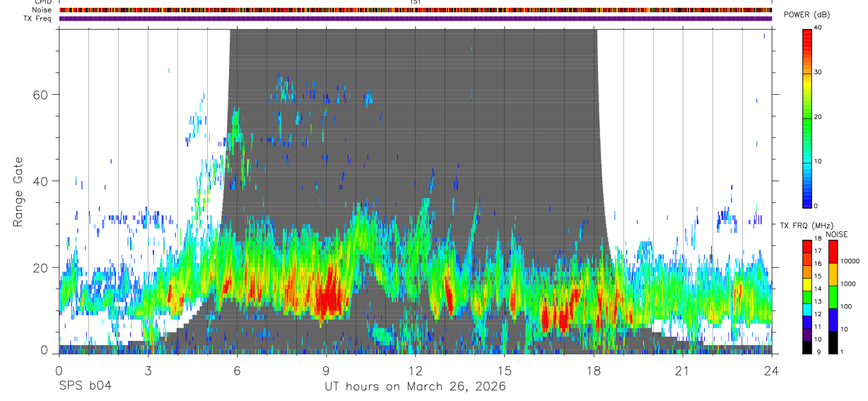Click the 0 dB label on power scale
The height and width of the screenshot is (401, 868).
point(816,206)
